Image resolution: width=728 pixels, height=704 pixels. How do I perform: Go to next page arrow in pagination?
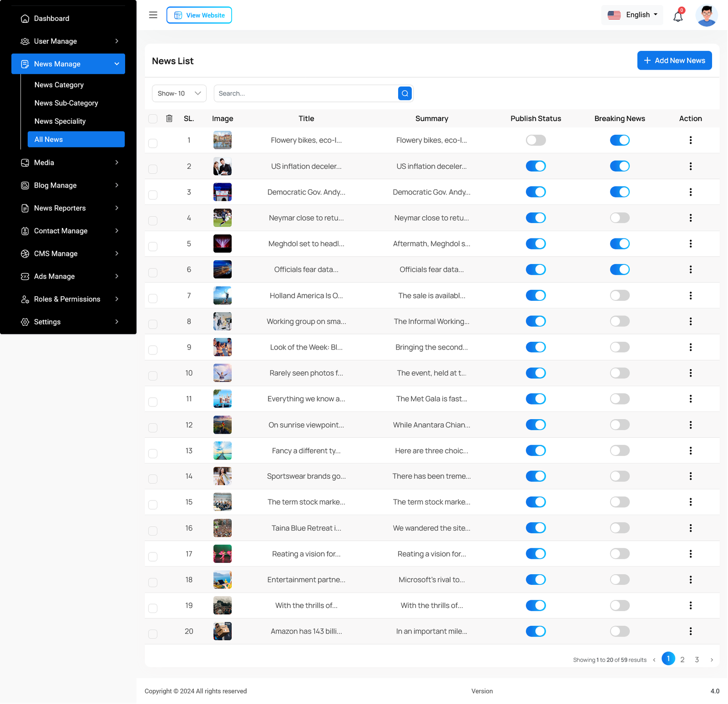pos(712,659)
